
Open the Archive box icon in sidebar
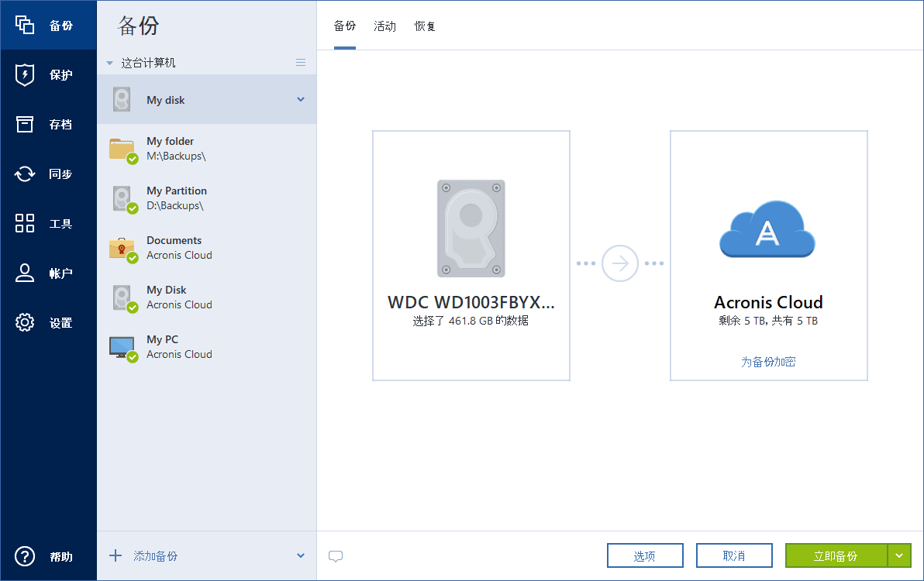tap(26, 125)
